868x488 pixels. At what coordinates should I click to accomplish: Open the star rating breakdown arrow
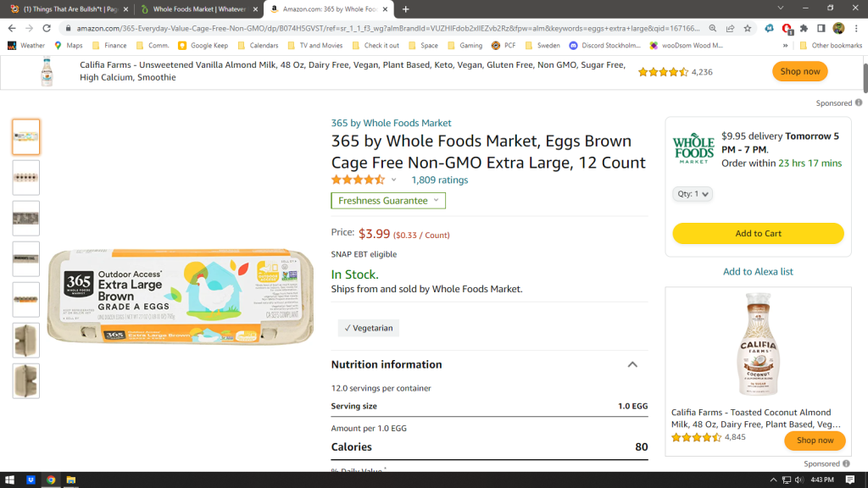tap(393, 180)
